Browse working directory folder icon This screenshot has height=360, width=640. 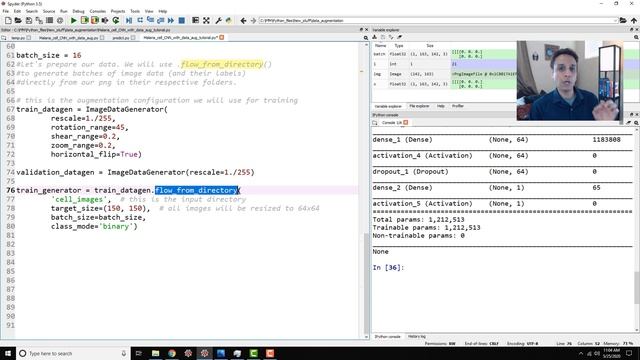point(623,20)
